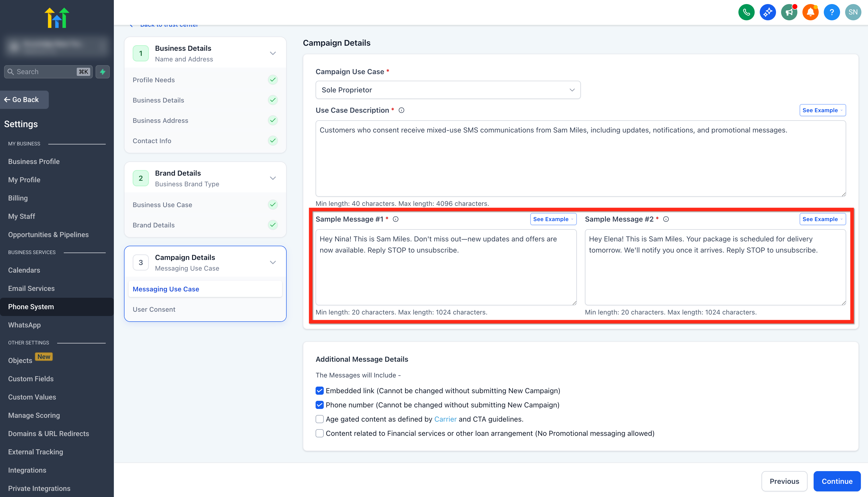
Task: Click the Previous button
Action: [x=784, y=481]
